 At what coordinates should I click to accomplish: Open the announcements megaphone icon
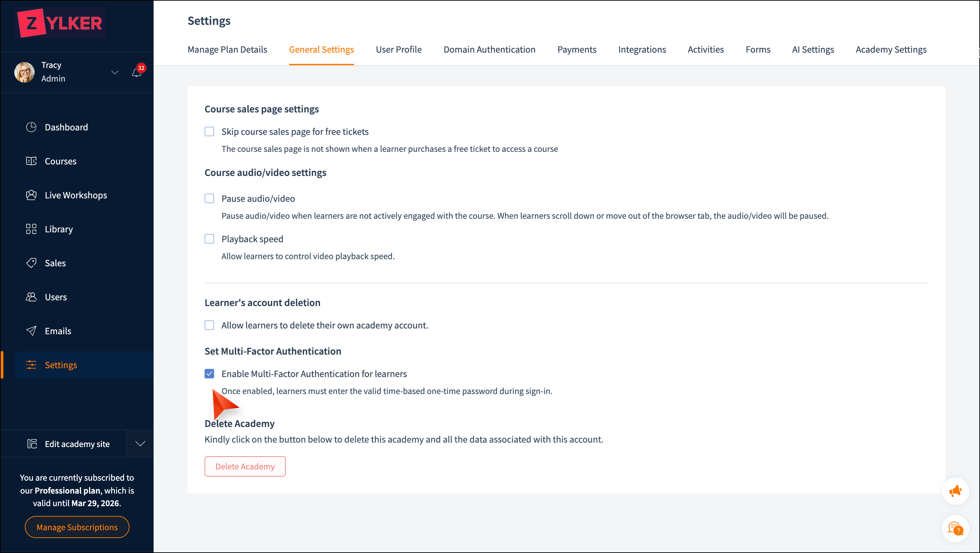point(955,491)
